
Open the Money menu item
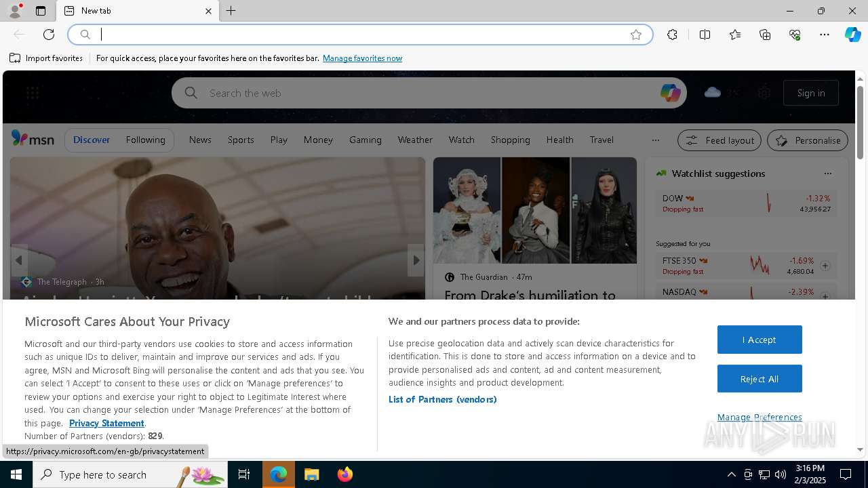pos(318,140)
